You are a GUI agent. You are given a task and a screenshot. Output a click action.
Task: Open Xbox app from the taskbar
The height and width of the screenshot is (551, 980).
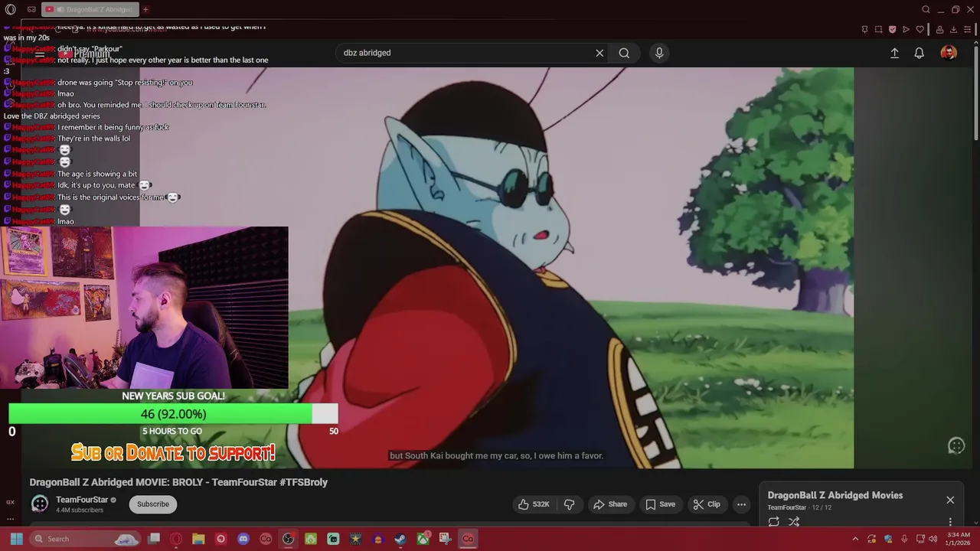[423, 539]
